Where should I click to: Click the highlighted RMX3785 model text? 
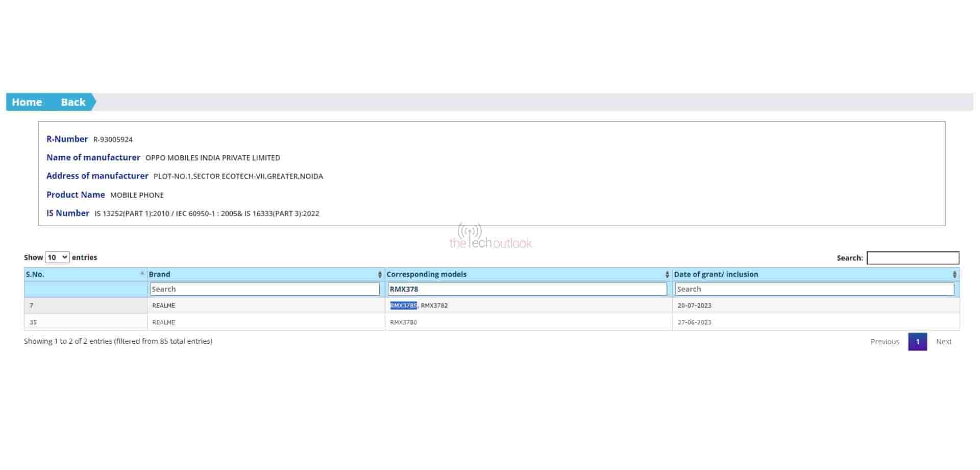403,306
